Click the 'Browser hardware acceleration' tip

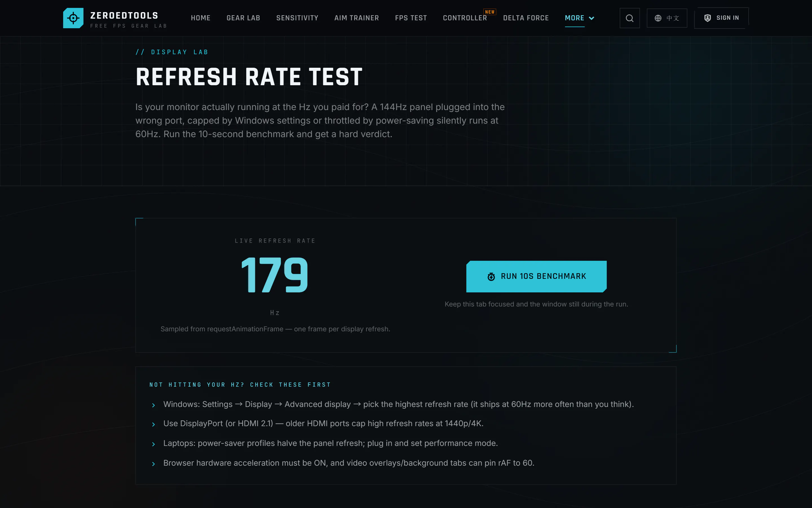pos(349,463)
